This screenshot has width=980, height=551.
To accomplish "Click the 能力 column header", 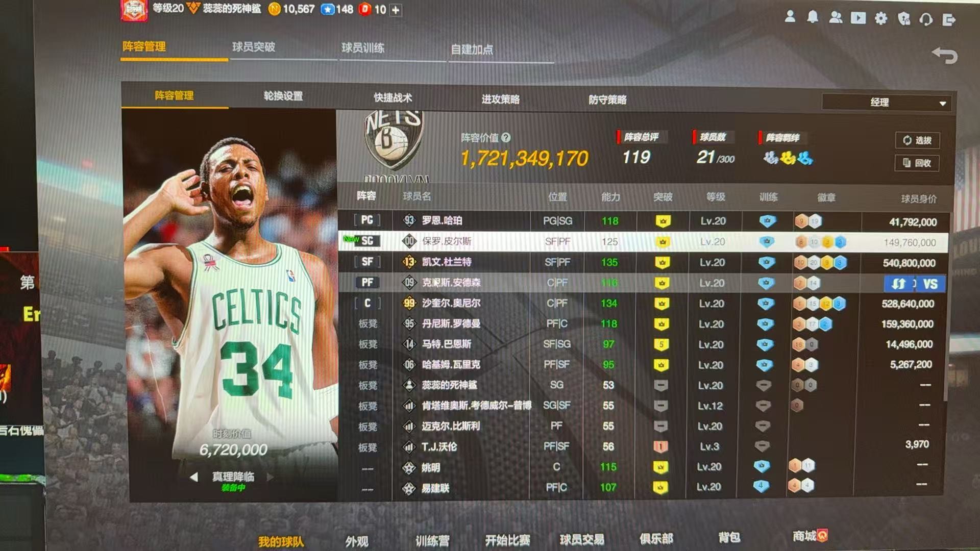I will [610, 197].
